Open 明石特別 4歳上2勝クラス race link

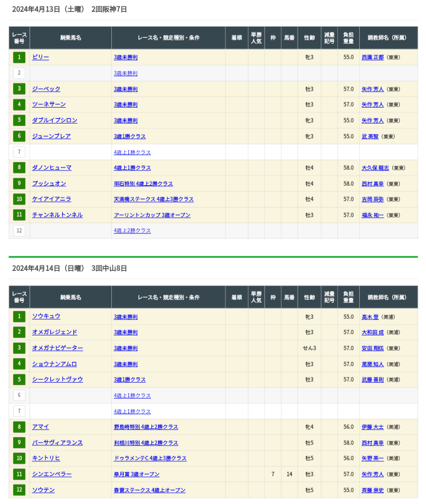pos(143,184)
